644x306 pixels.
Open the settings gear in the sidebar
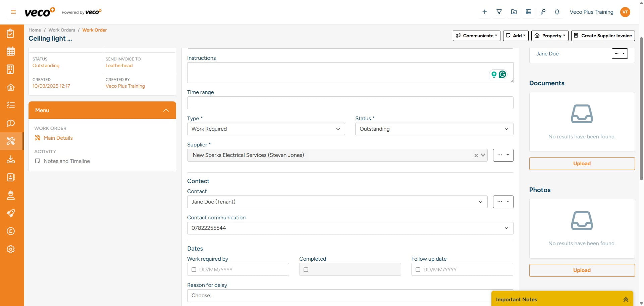coord(10,249)
